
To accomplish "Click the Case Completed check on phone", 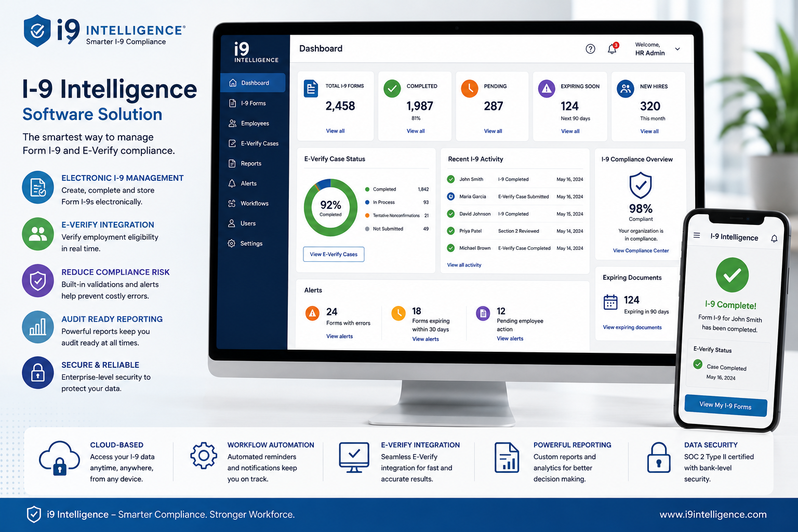I will tap(698, 364).
